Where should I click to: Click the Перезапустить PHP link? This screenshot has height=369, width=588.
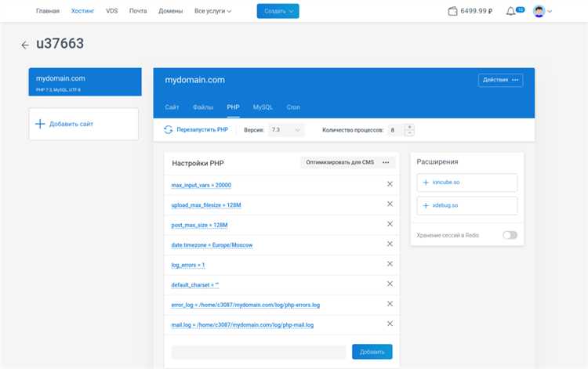point(202,129)
